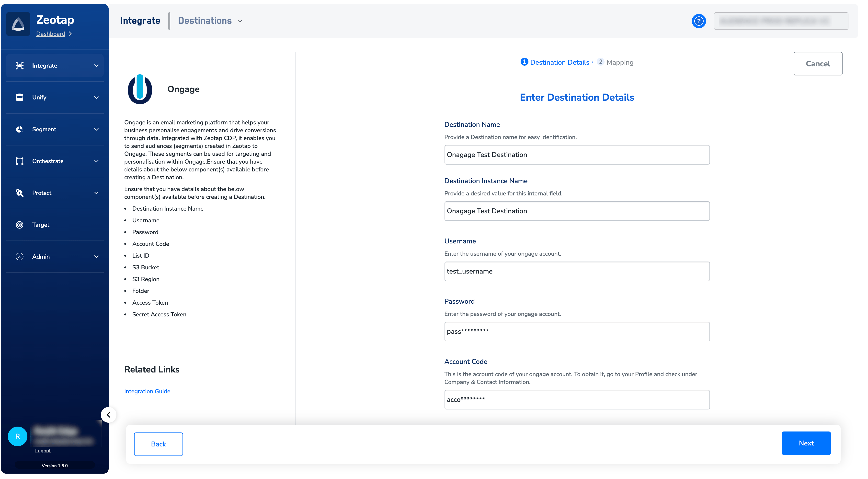Click step 2 number badge
This screenshot has height=479, width=868.
(600, 62)
